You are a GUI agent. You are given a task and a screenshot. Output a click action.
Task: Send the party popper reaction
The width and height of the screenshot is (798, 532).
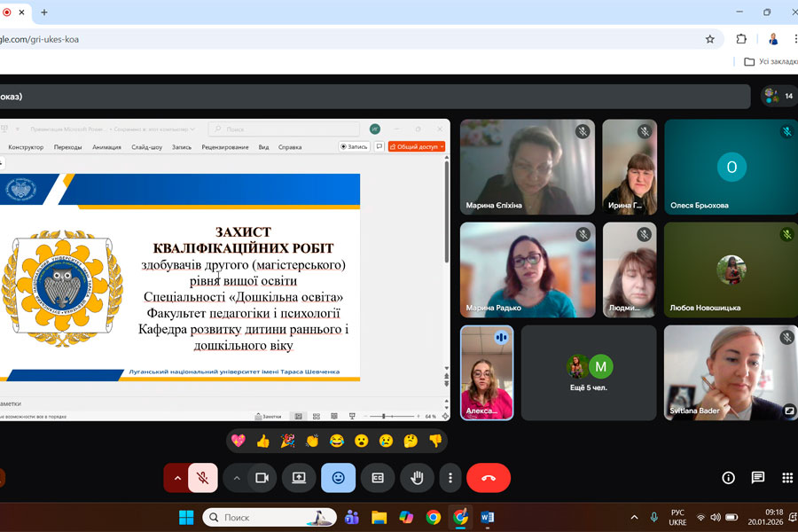pos(287,441)
